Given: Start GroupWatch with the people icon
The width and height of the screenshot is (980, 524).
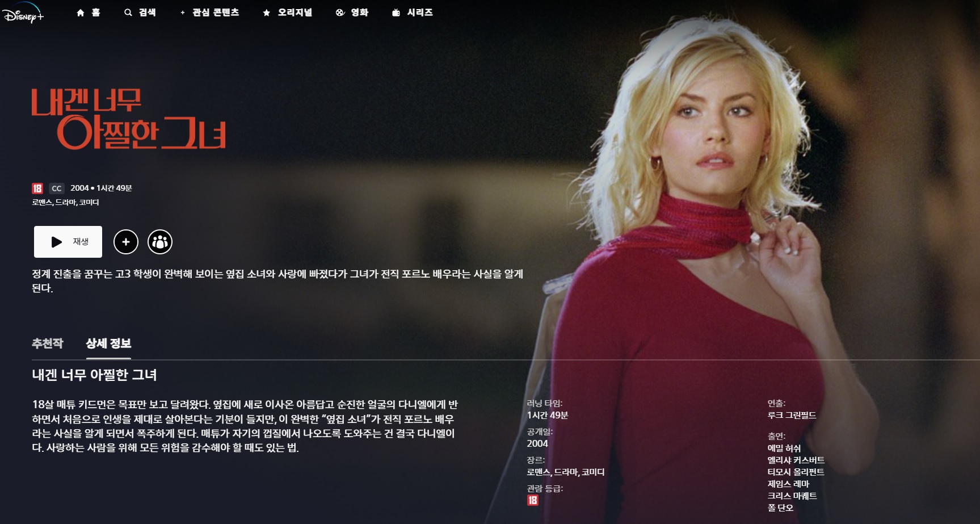Looking at the screenshot, I should click(160, 242).
